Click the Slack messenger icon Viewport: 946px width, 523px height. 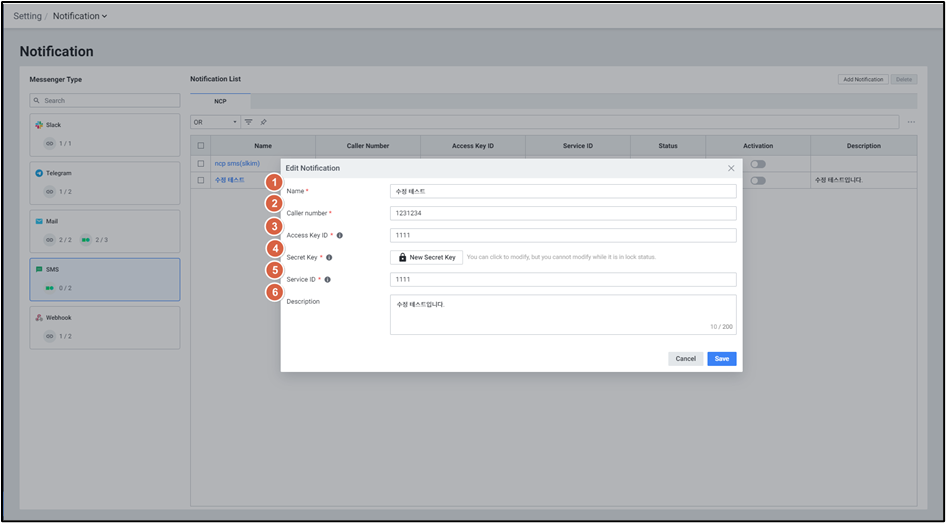[39, 125]
